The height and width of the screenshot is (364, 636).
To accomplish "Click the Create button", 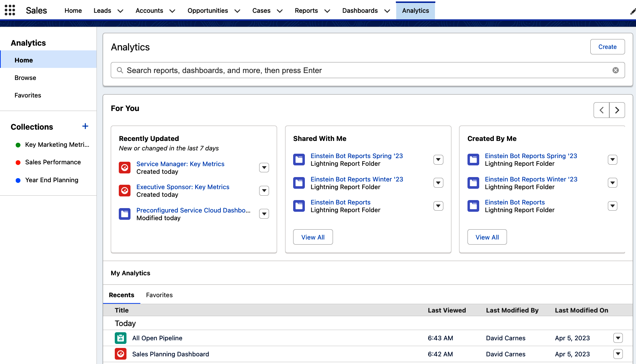I will (x=607, y=47).
